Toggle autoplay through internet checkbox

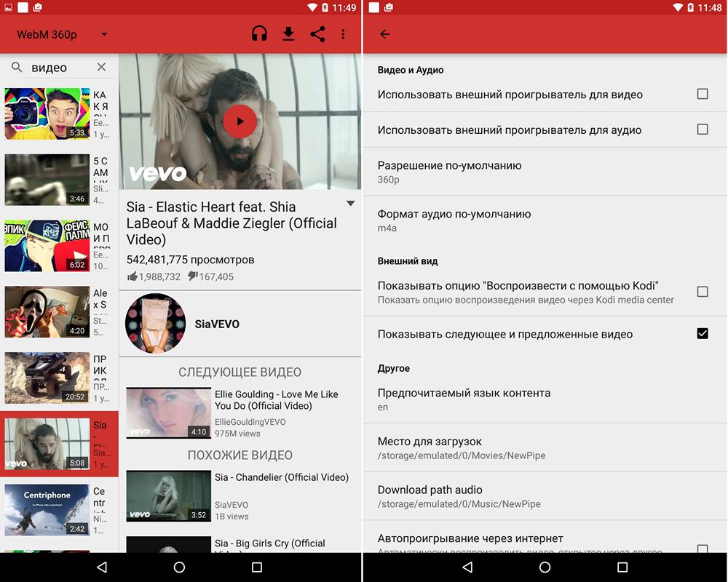(703, 548)
